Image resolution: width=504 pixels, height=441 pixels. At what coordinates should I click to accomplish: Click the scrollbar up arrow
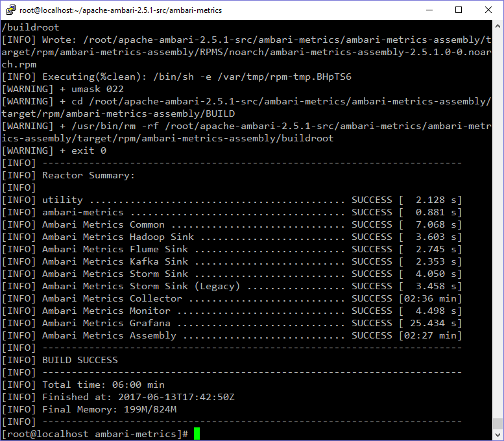(x=498, y=27)
